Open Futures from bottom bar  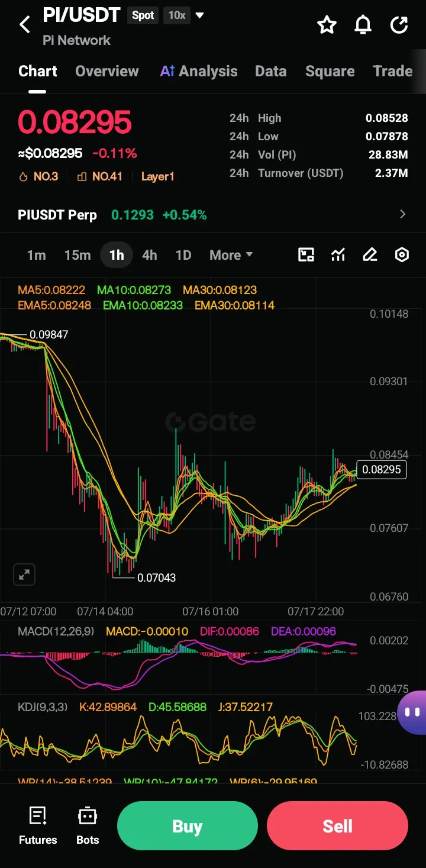38,826
